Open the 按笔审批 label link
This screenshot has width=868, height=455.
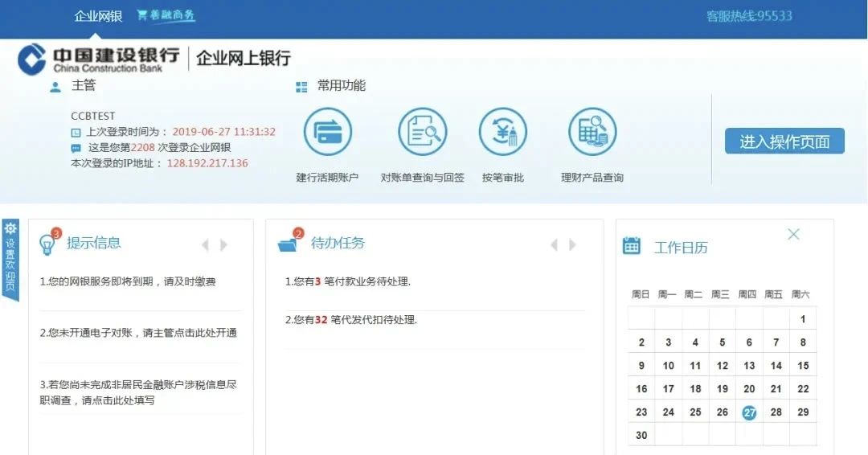click(502, 178)
